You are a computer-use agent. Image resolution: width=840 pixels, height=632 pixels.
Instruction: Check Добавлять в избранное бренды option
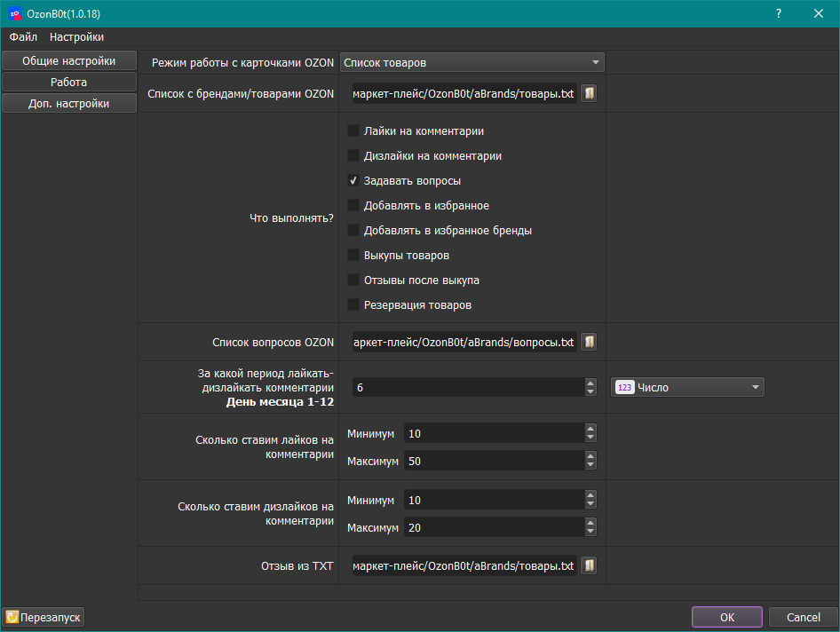(x=353, y=230)
